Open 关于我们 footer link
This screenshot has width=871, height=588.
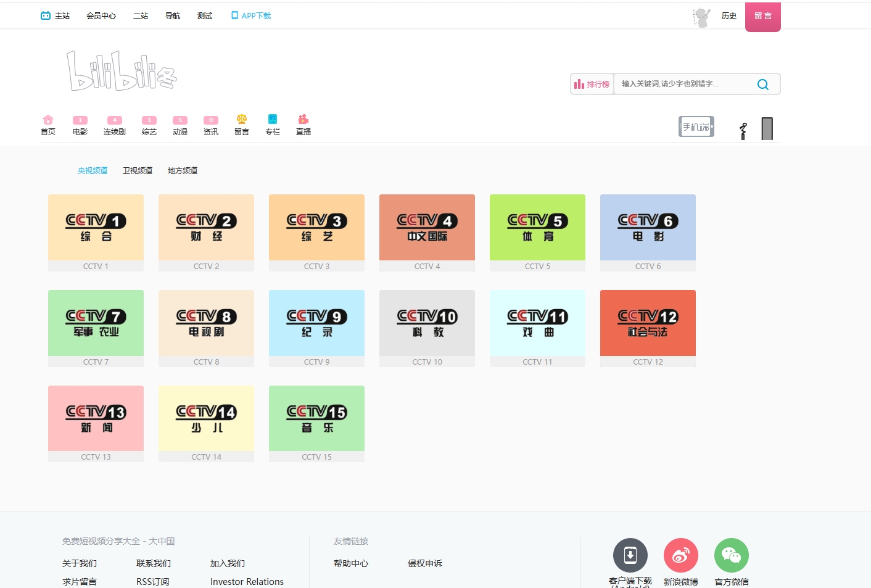(x=80, y=563)
